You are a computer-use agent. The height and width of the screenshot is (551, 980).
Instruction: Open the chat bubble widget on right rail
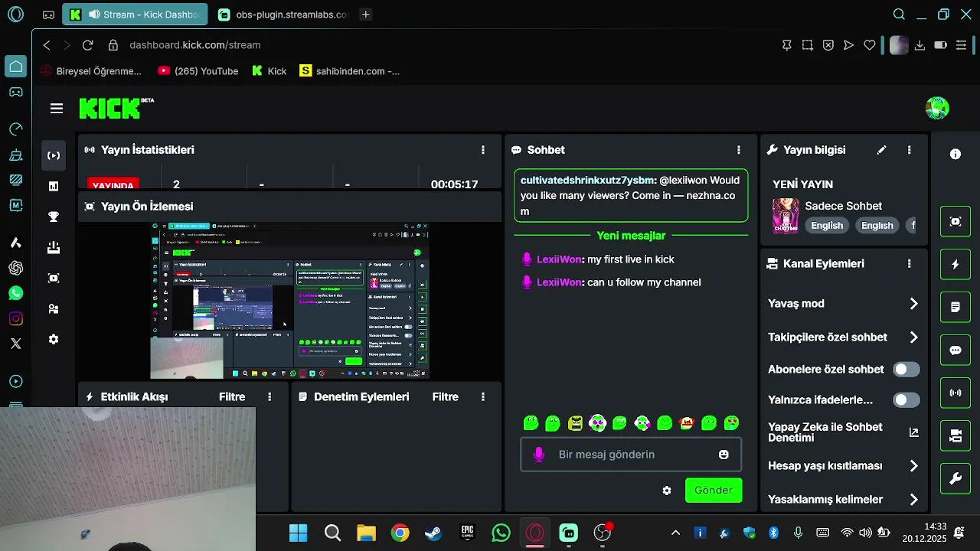tap(955, 350)
